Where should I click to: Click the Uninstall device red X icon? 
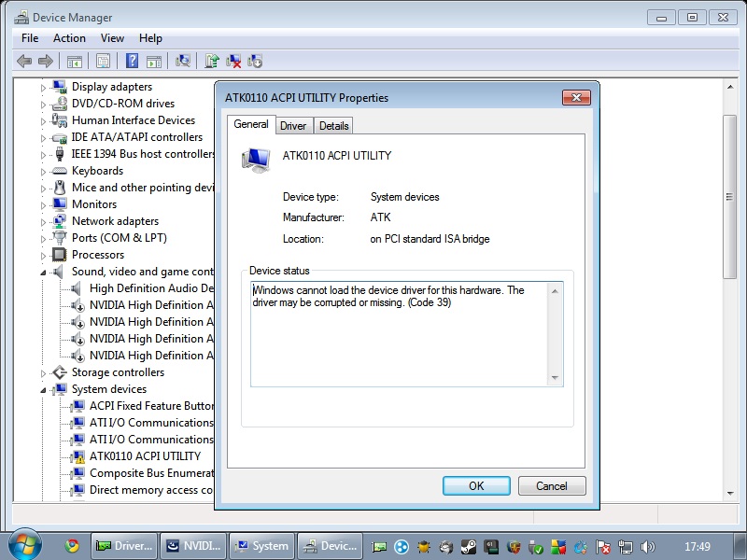coord(233,61)
